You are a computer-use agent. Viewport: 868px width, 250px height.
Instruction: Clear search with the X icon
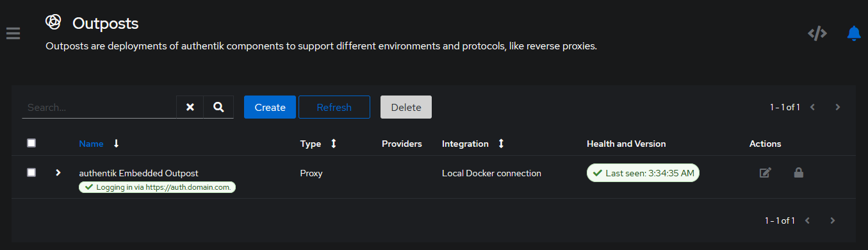click(x=190, y=107)
